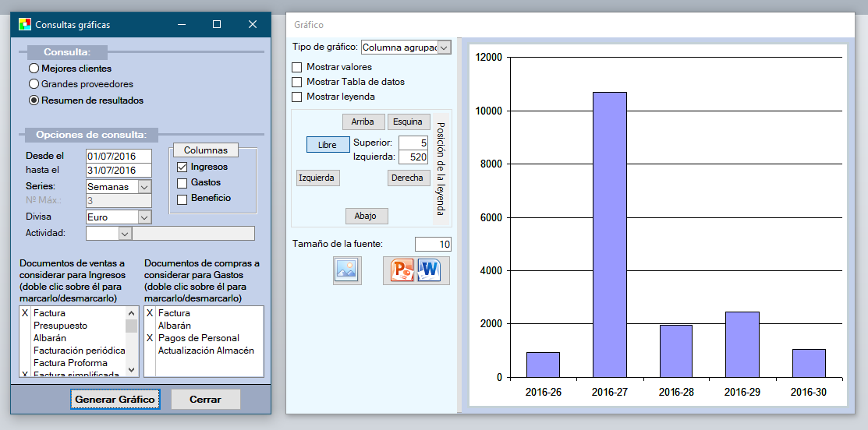Viewport: 868px width, 430px height.
Task: Tick the Beneficio column checkbox
Action: pyautogui.click(x=182, y=199)
